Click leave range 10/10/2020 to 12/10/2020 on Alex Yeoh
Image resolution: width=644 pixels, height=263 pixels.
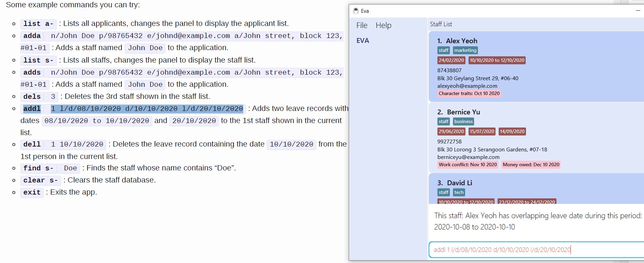[x=497, y=60]
